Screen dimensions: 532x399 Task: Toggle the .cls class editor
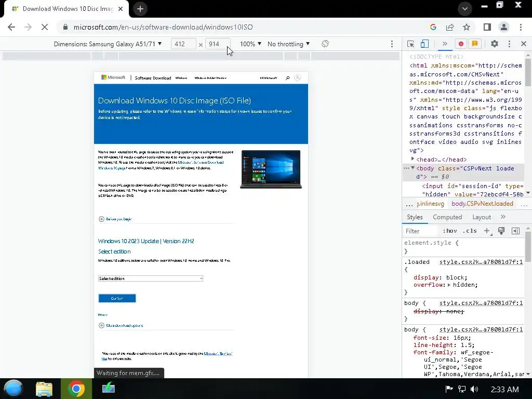(470, 231)
